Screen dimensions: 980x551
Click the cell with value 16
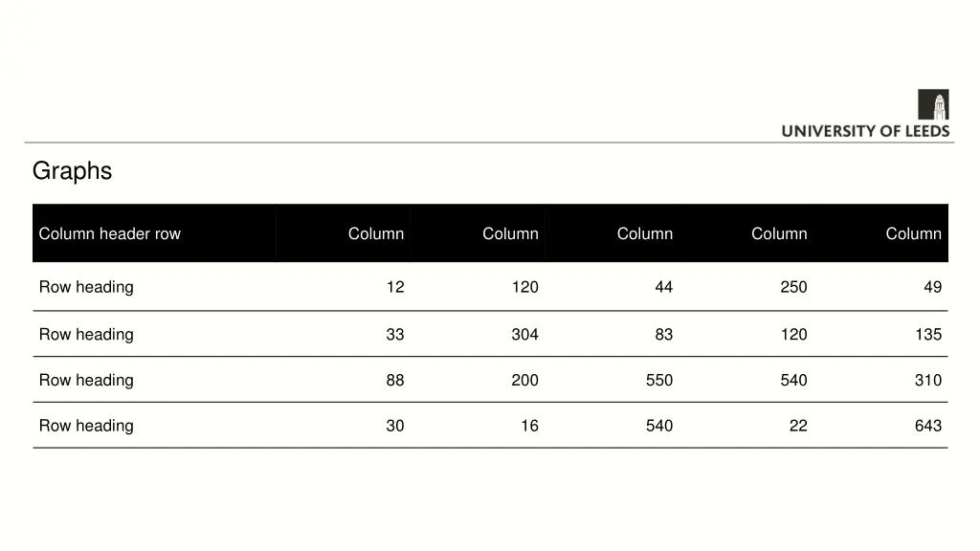pos(529,427)
